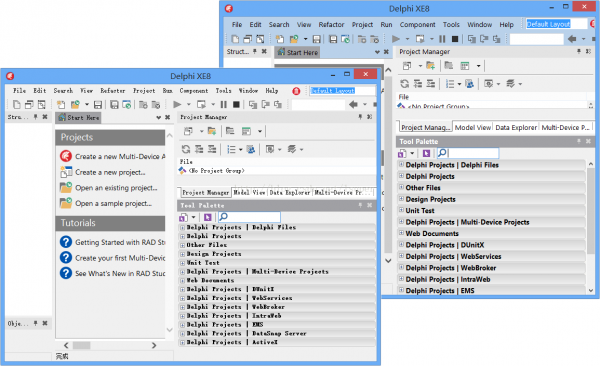This screenshot has width=600, height=366.
Task: Click Refresh icon in front Project Manager toolbar
Action: tap(186, 149)
